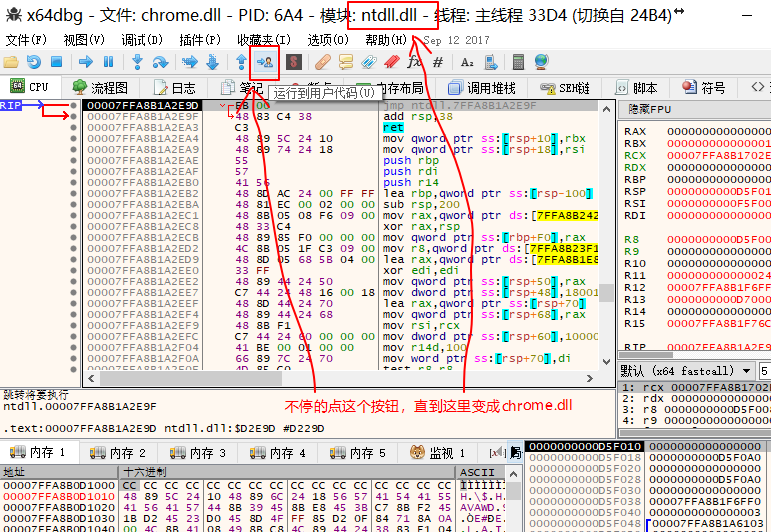771x532 pixels.
Task: Click the Step Into toolbar icon
Action: [x=138, y=62]
